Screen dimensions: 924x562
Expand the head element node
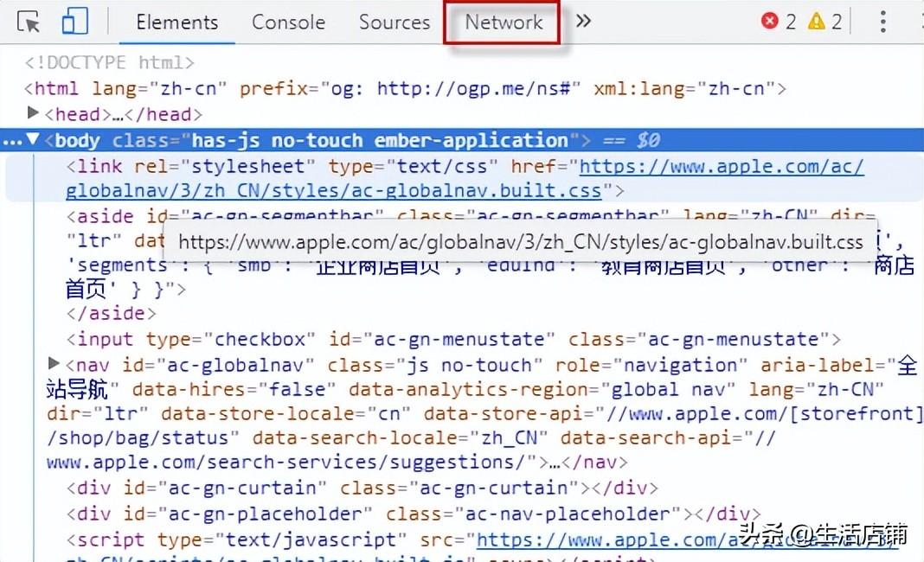tap(33, 112)
